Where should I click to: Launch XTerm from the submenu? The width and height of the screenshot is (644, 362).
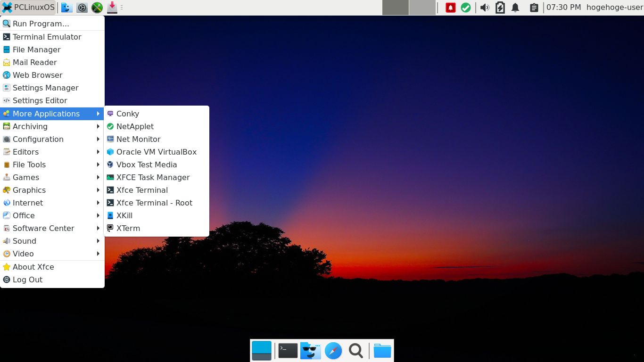(157, 228)
